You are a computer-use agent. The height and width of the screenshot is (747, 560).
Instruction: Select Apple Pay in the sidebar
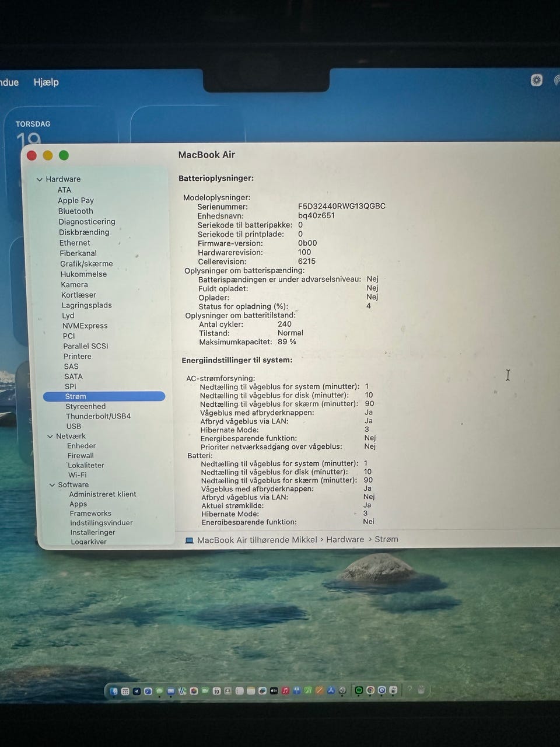tap(76, 200)
